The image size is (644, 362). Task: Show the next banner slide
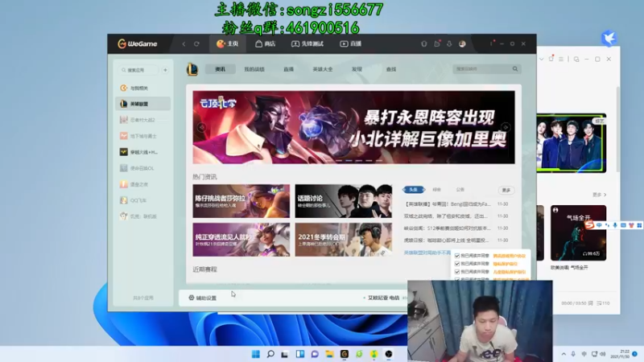(506, 127)
